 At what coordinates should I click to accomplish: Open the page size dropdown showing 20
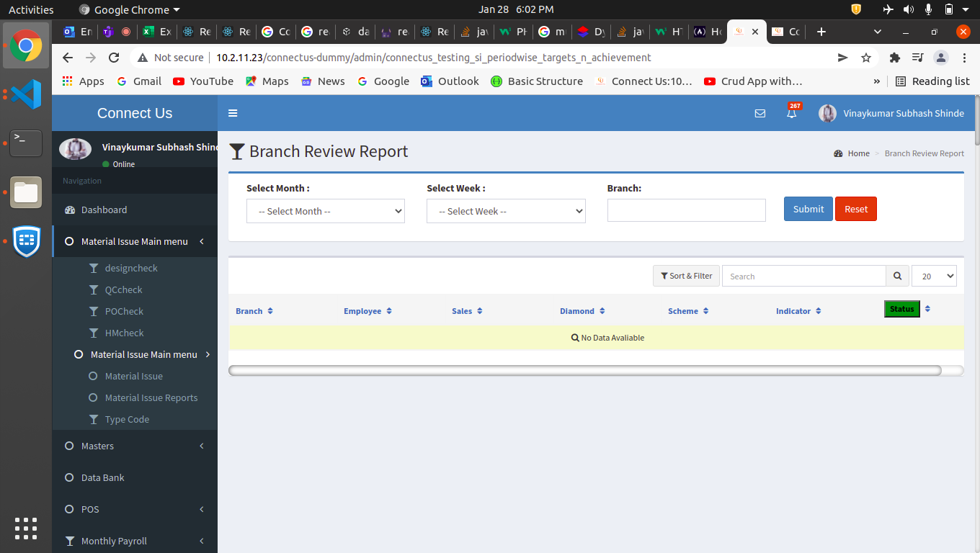click(x=934, y=276)
